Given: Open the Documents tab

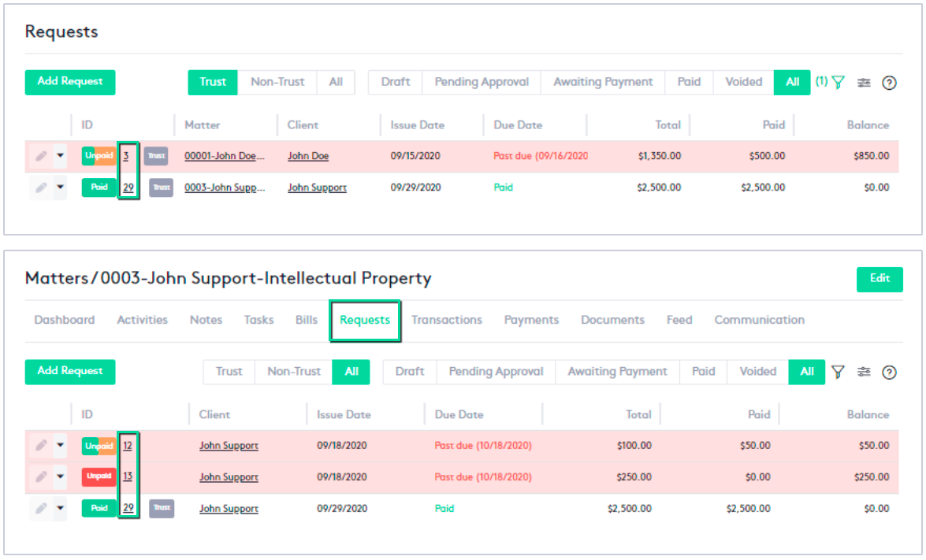Looking at the screenshot, I should pyautogui.click(x=612, y=320).
